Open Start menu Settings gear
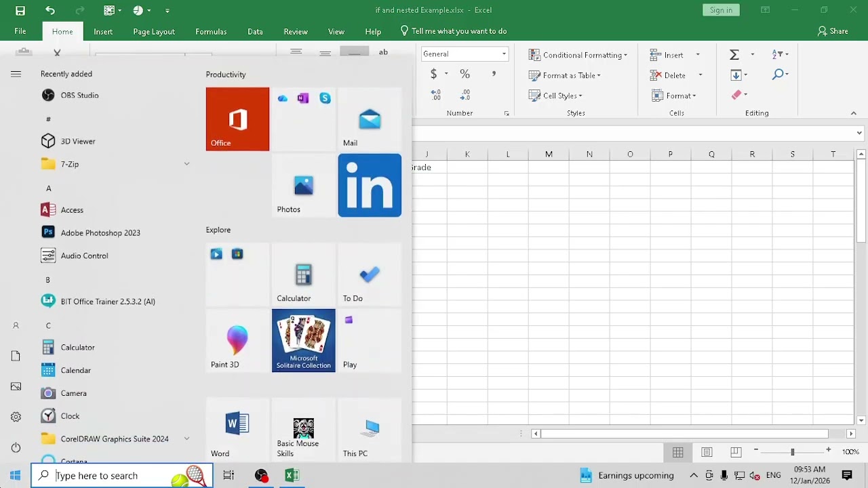This screenshot has height=488, width=868. tap(16, 417)
